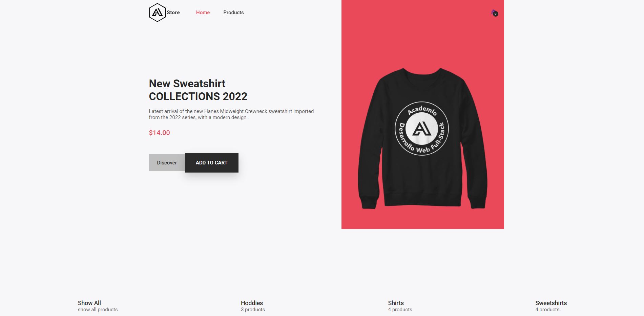644x316 pixels.
Task: Click the Store text beside the logo
Action: point(173,13)
